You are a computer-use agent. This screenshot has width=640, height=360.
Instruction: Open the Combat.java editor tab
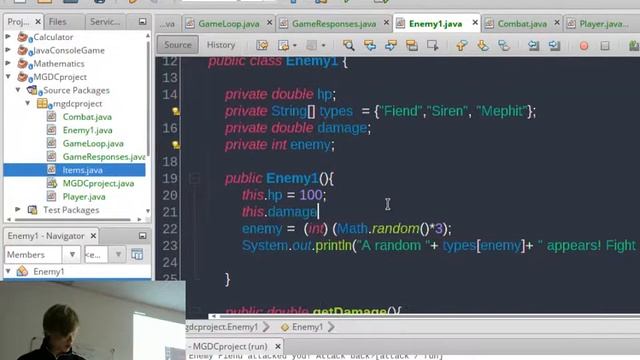coord(522,24)
